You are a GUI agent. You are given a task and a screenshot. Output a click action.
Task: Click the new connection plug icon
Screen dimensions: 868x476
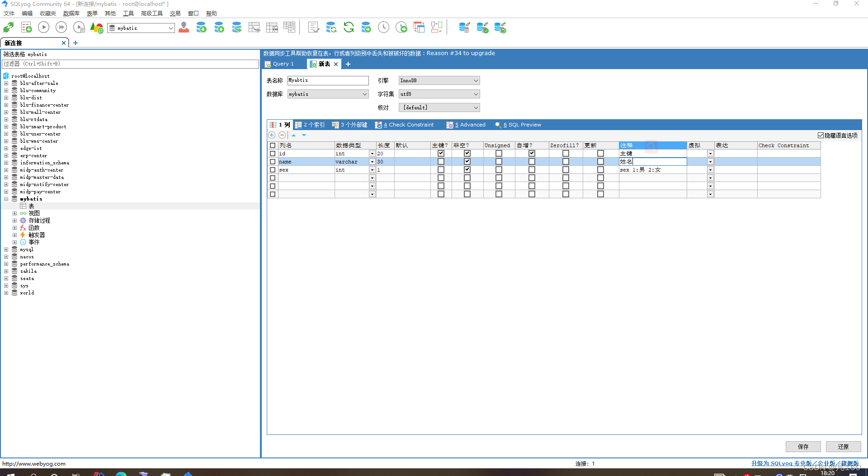tap(9, 28)
